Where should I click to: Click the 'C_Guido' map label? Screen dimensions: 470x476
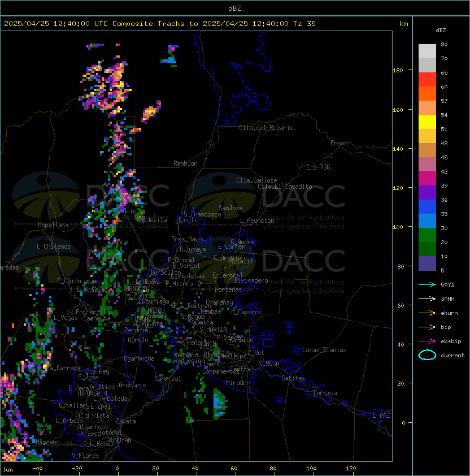pyautogui.click(x=69, y=281)
